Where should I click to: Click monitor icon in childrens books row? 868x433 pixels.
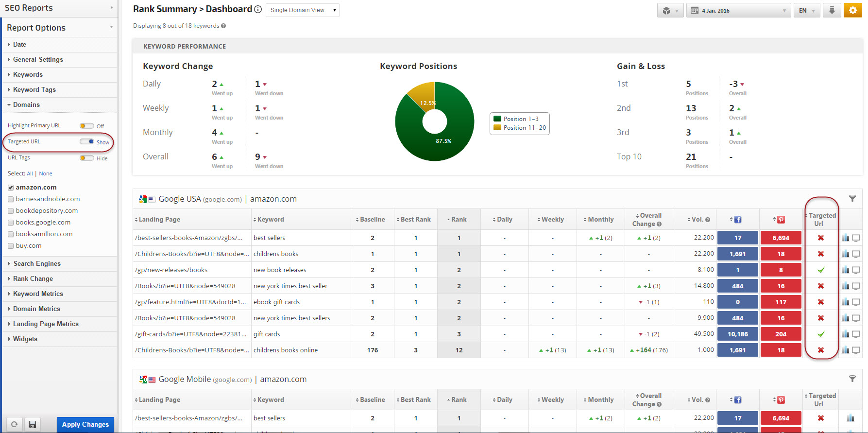[856, 254]
